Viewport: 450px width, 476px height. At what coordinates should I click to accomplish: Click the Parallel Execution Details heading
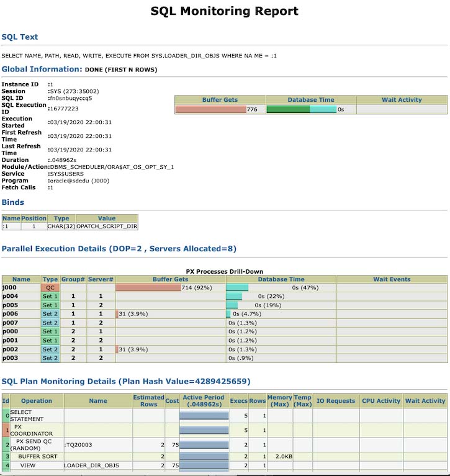point(119,249)
